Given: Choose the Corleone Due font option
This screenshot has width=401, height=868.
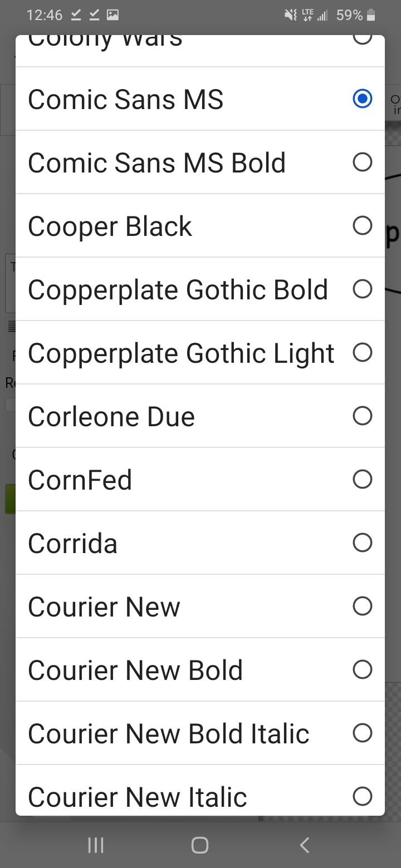Looking at the screenshot, I should [x=362, y=416].
